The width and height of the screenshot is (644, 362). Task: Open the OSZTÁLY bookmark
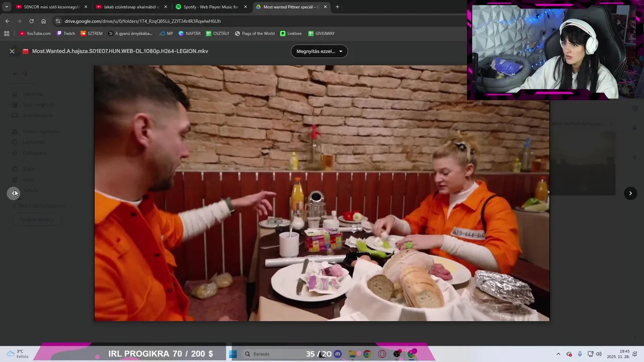pos(217,34)
